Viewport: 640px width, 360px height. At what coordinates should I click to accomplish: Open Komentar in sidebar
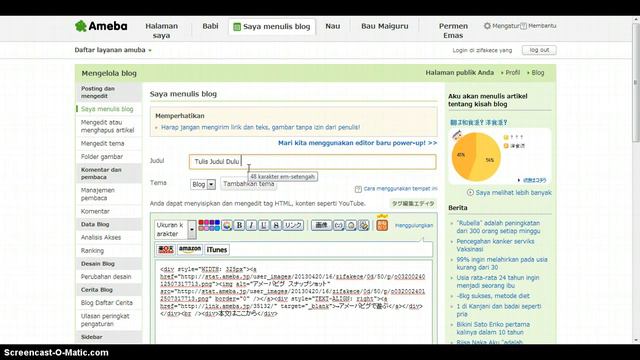pyautogui.click(x=95, y=211)
